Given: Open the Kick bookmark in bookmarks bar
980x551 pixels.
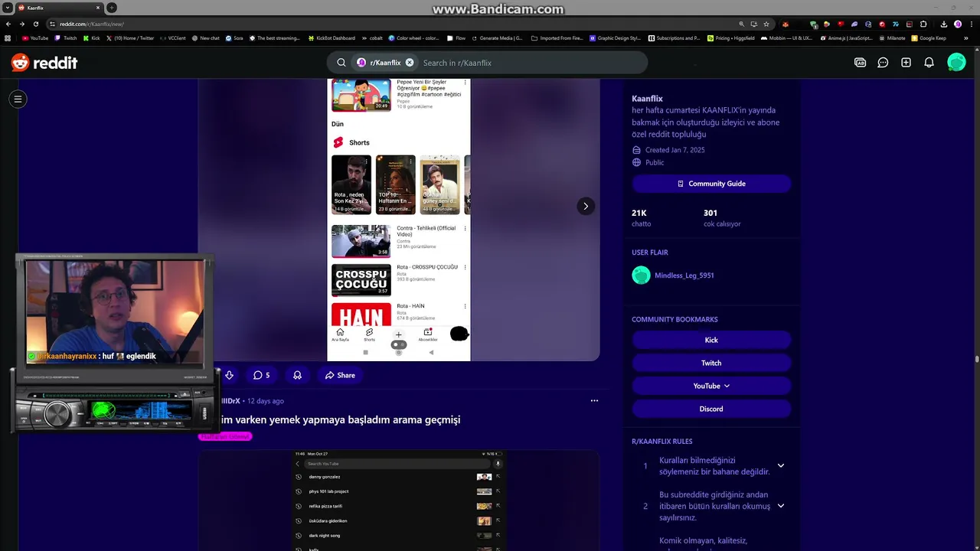Looking at the screenshot, I should click(x=92, y=37).
